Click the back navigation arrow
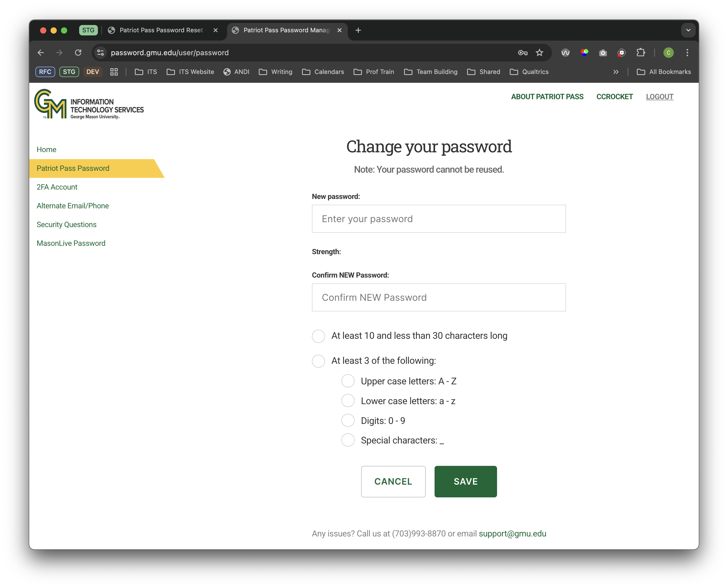Viewport: 728px width, 588px height. (41, 53)
